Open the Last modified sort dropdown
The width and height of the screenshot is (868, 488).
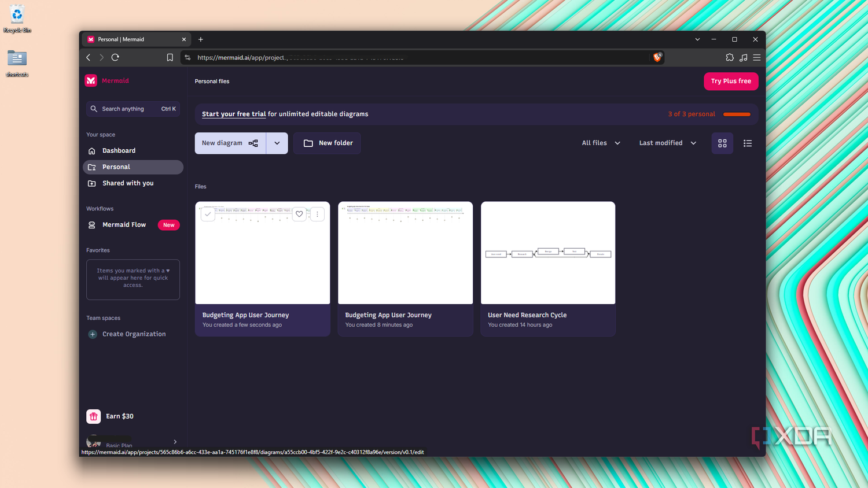tap(668, 143)
